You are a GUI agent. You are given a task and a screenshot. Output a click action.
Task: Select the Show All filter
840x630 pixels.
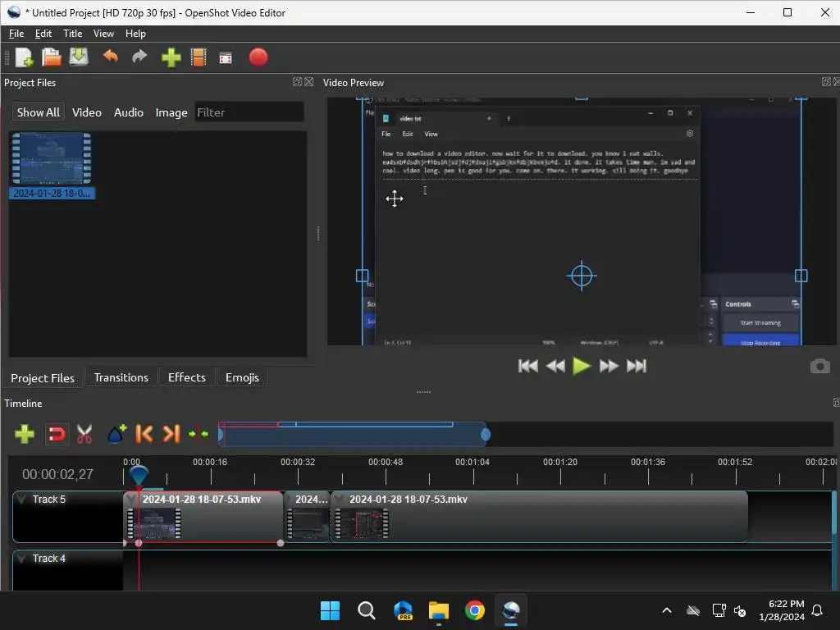point(38,112)
